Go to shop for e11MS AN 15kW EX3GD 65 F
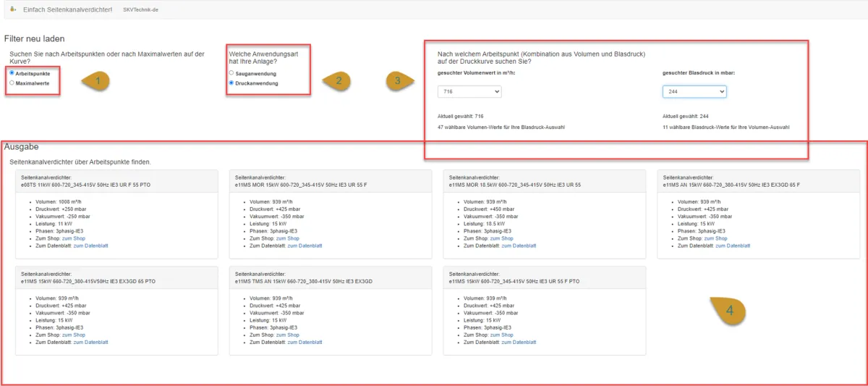The height and width of the screenshot is (386, 868). (x=715, y=238)
